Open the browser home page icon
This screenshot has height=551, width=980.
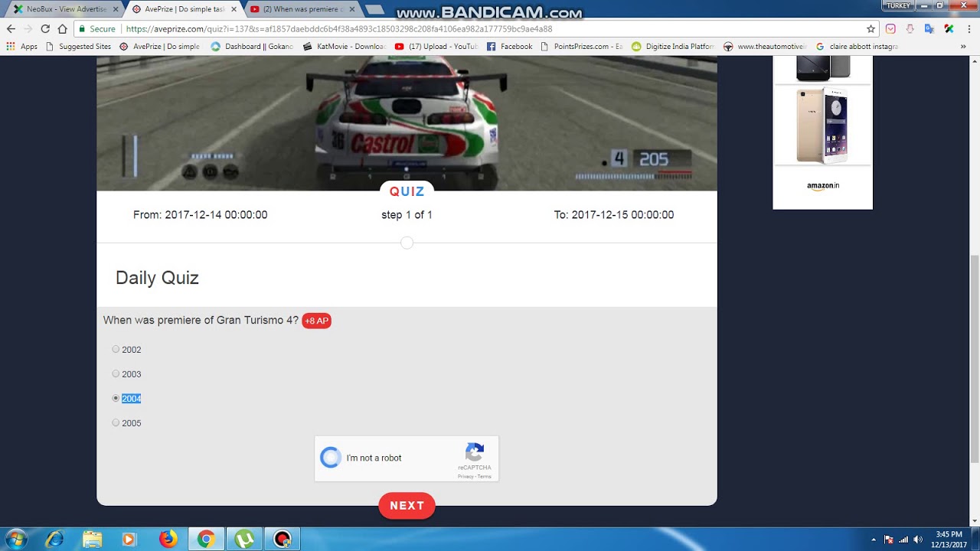(63, 29)
